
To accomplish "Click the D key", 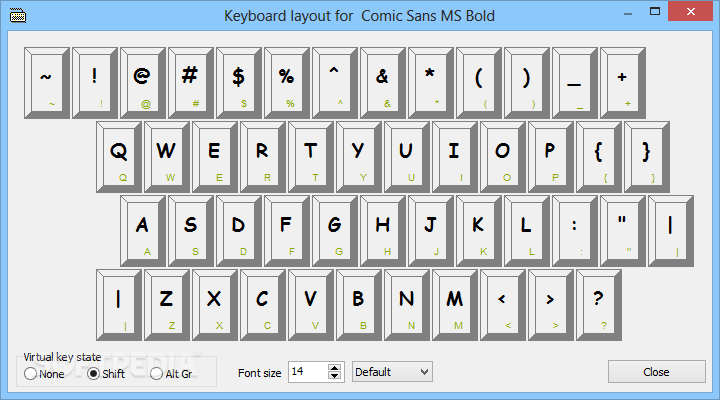I will 239,231.
